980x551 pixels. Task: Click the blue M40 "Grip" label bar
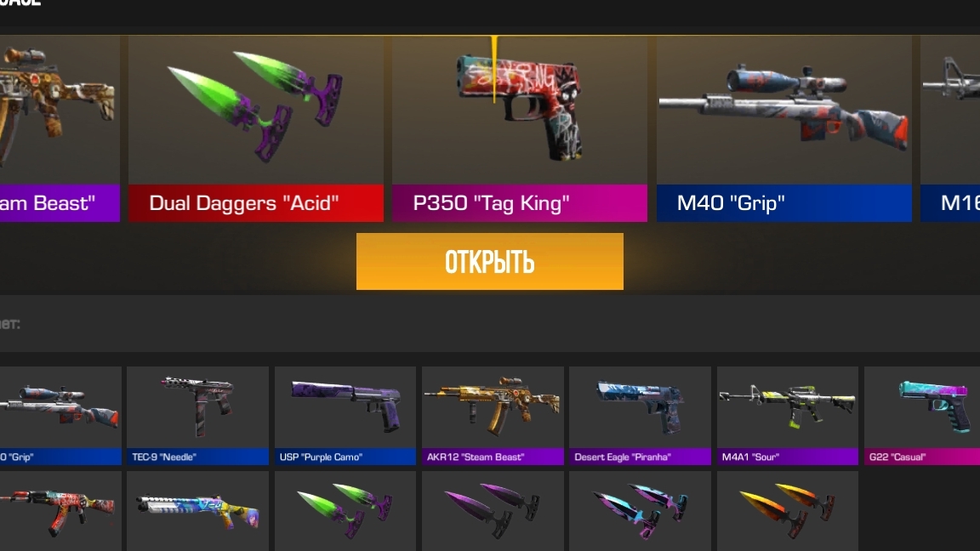(x=783, y=203)
